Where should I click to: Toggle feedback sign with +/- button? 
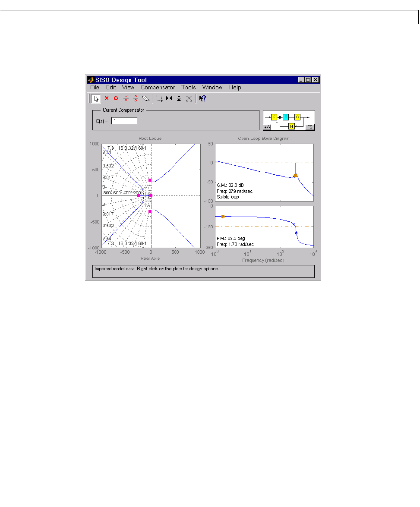[x=267, y=127]
